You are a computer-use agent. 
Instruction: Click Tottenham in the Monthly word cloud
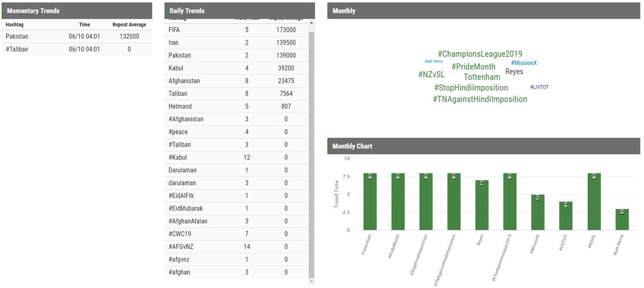click(482, 77)
